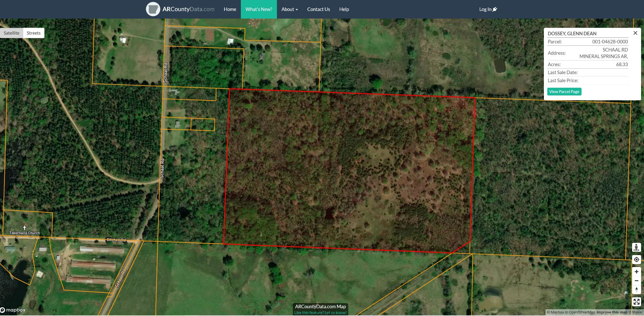Click Log In in the navigation bar
Viewport: 644px width, 316px height.
485,9
